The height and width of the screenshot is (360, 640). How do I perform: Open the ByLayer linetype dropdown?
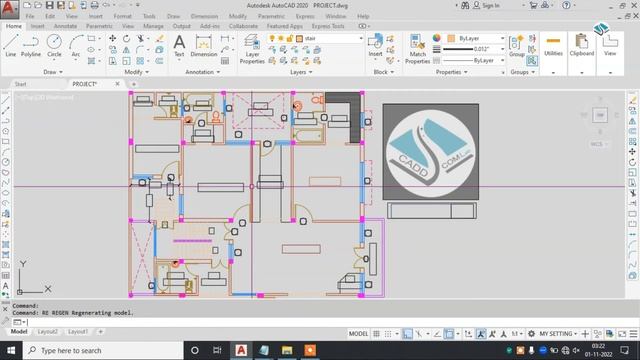pyautogui.click(x=502, y=60)
